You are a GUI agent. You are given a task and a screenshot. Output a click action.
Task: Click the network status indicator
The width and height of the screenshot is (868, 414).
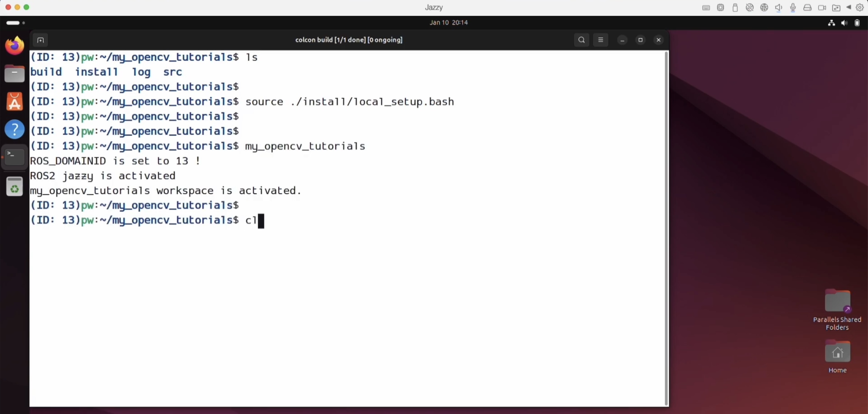[x=831, y=23]
